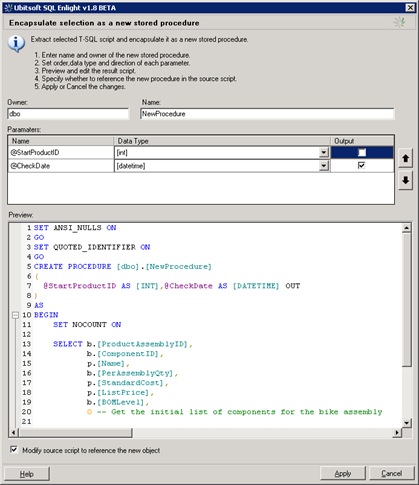The image size is (419, 485).
Task: Click the @StartProductID AS [INT] parameter line
Action: (x=172, y=286)
